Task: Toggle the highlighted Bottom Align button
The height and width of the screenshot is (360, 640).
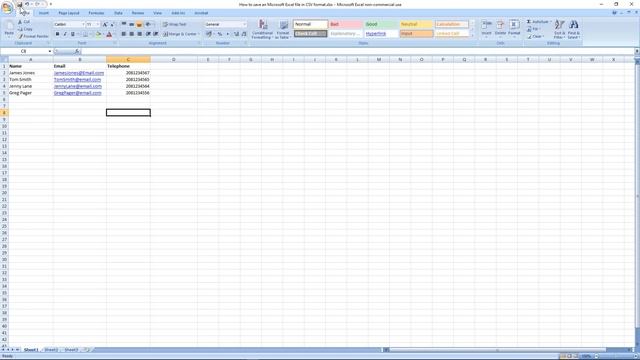Action: pos(139,24)
